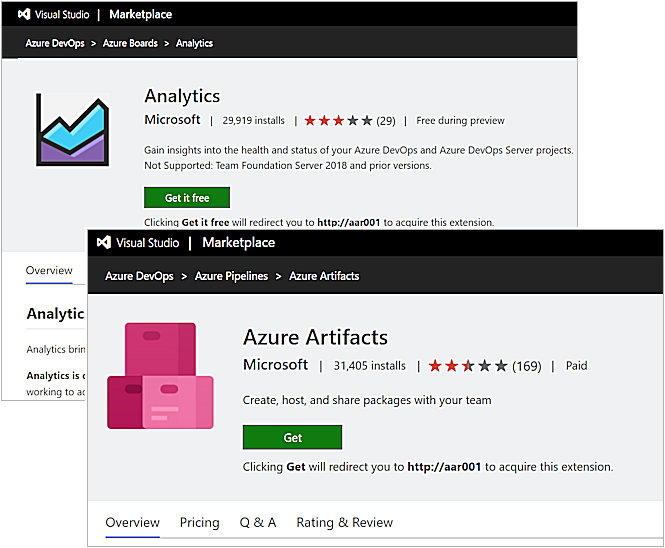The width and height of the screenshot is (665, 548).
Task: Click Visual Studio text in Artifacts window header
Action: 148,243
